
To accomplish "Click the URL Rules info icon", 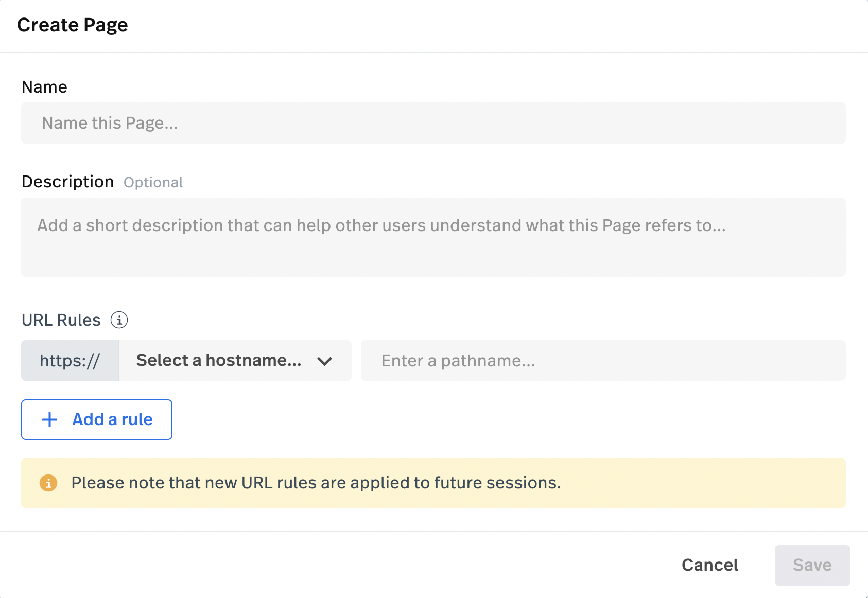I will tap(119, 320).
